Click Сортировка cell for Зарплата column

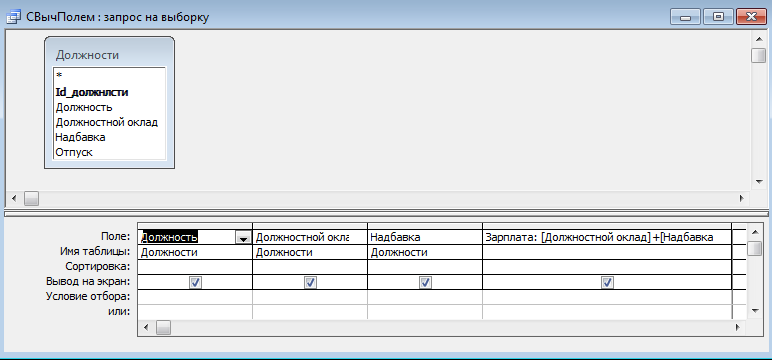(607, 267)
